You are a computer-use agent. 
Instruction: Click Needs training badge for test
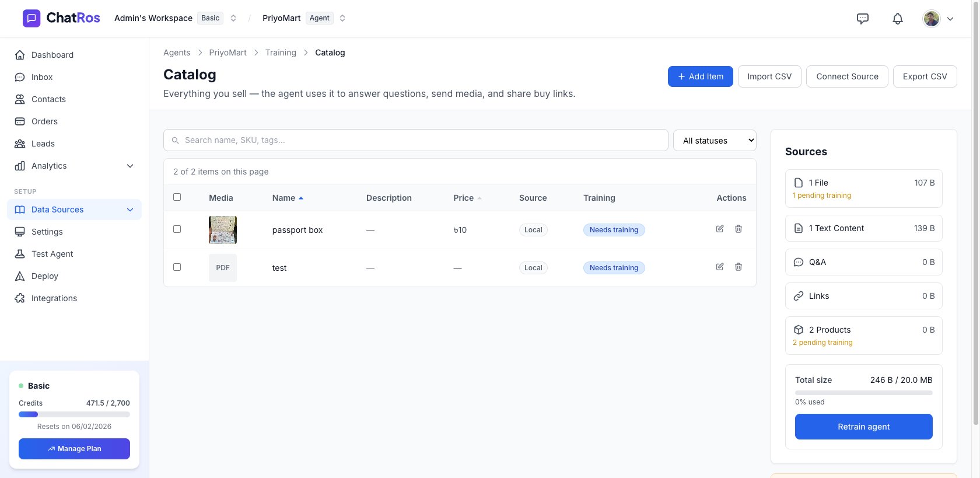tap(614, 268)
